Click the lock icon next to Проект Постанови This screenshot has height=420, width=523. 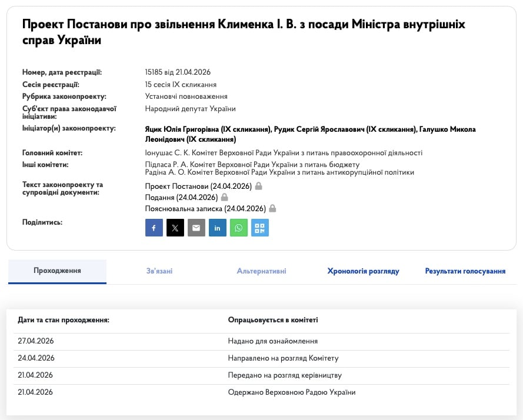click(x=258, y=185)
